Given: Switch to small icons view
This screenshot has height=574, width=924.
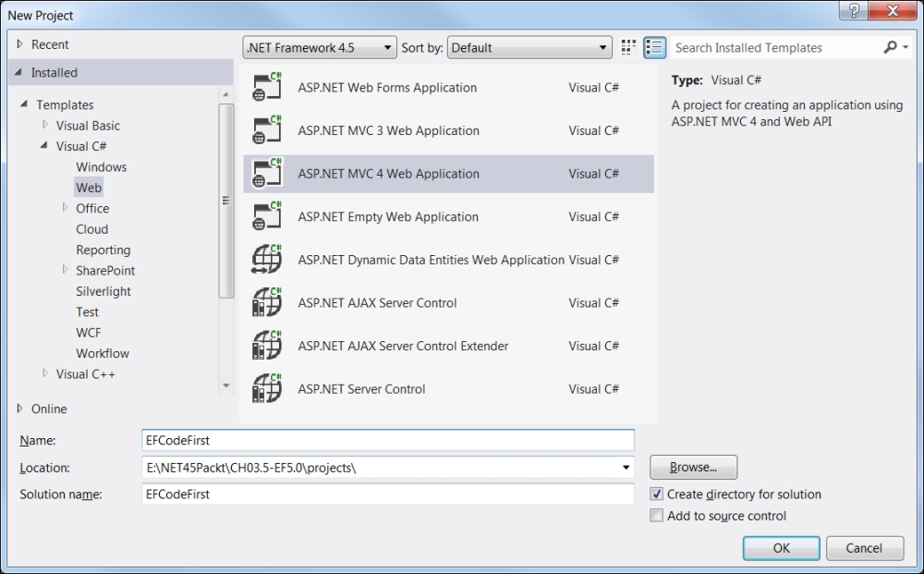Looking at the screenshot, I should 629,47.
